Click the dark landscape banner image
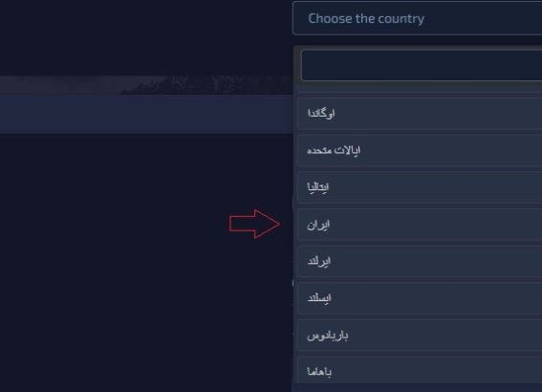 tap(146, 85)
